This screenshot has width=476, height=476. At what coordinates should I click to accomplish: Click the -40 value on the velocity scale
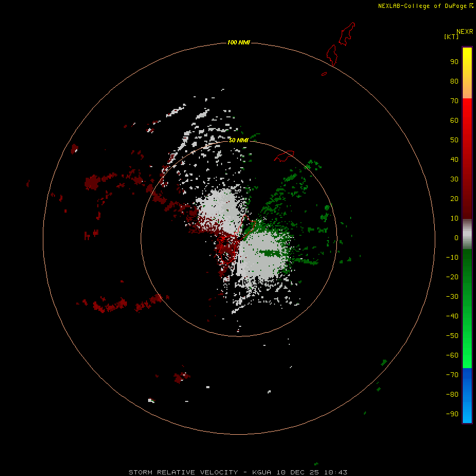(452, 316)
